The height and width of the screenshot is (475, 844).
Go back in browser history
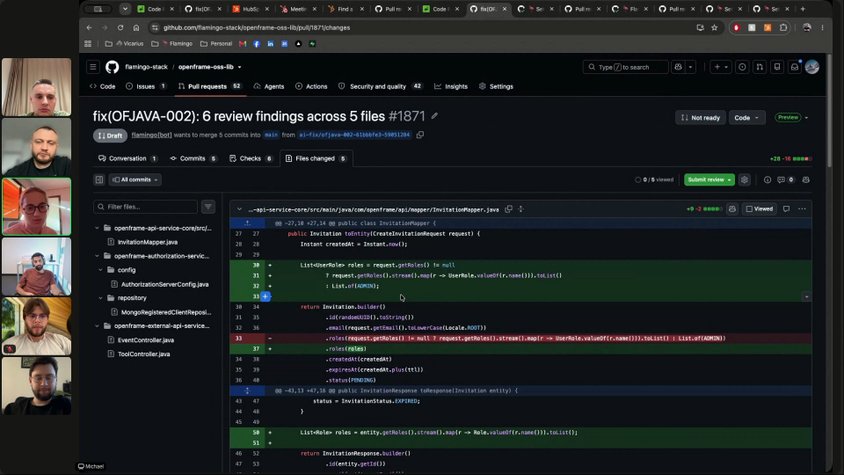pyautogui.click(x=89, y=27)
